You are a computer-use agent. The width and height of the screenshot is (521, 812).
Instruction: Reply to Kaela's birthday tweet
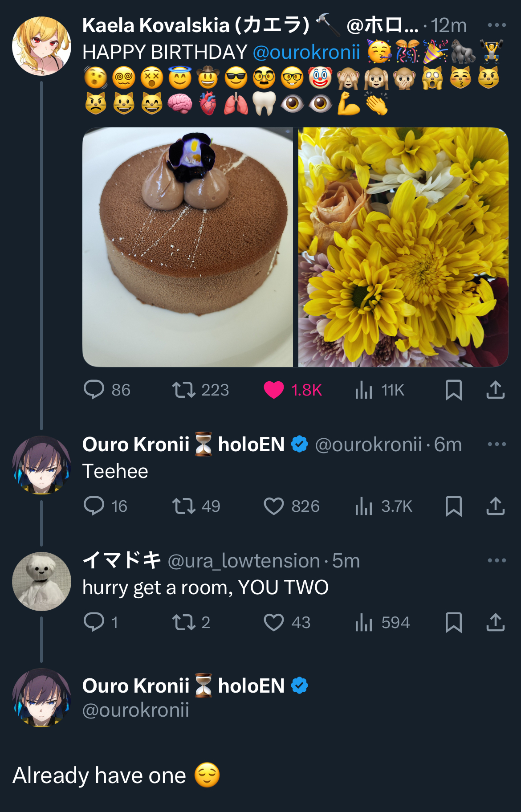[94, 390]
